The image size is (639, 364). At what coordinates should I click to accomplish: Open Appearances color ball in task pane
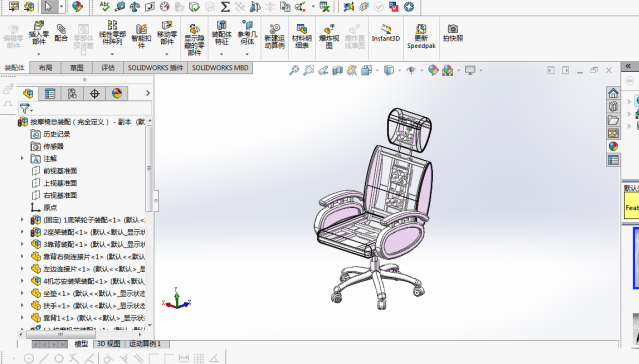point(613,146)
